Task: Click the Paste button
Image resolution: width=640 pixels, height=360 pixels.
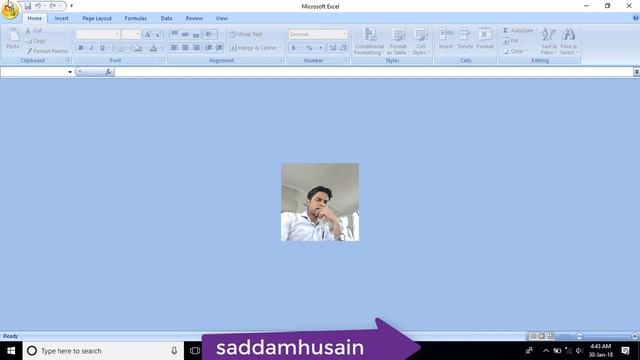Action: click(13, 40)
